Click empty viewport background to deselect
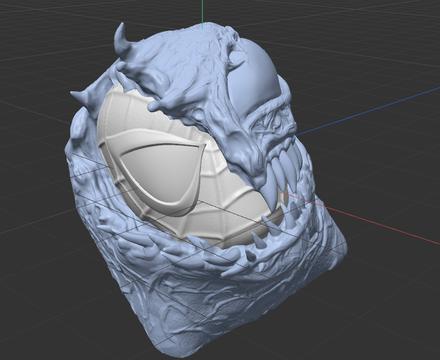 383,300
